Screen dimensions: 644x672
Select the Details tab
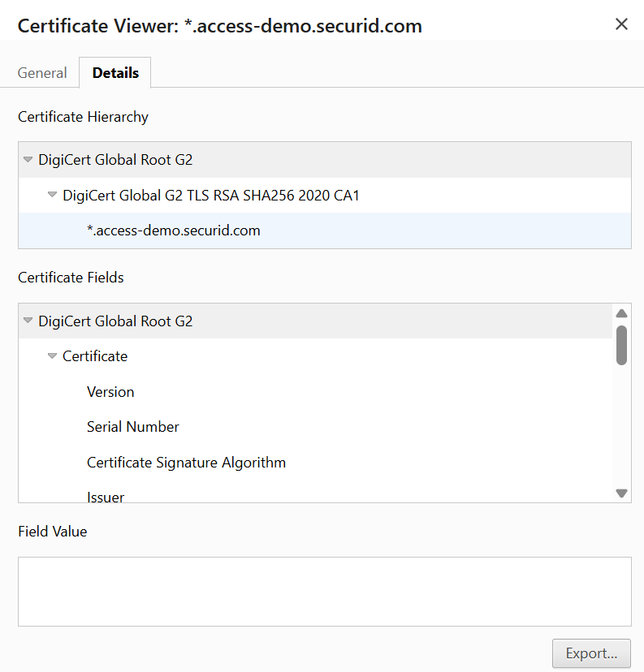pos(115,73)
